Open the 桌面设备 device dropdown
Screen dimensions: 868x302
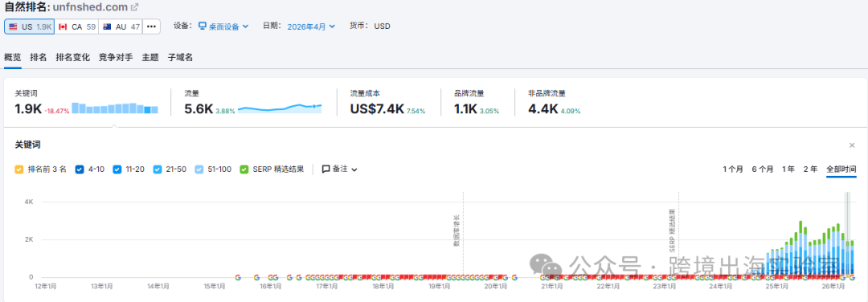223,26
